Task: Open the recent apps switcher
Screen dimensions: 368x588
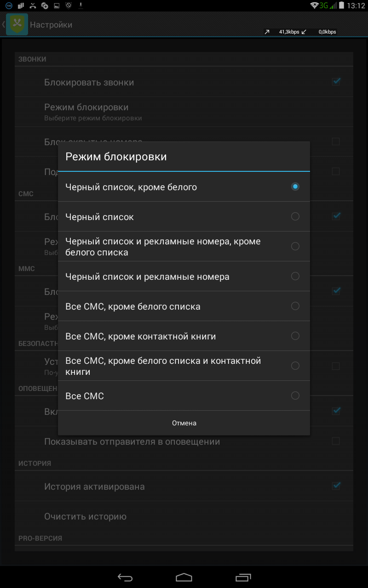Action: coord(243,577)
